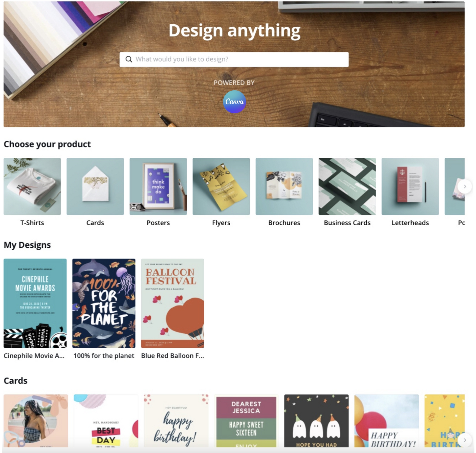476x453 pixels.
Task: Click the Canva logo badge
Action: click(x=234, y=102)
